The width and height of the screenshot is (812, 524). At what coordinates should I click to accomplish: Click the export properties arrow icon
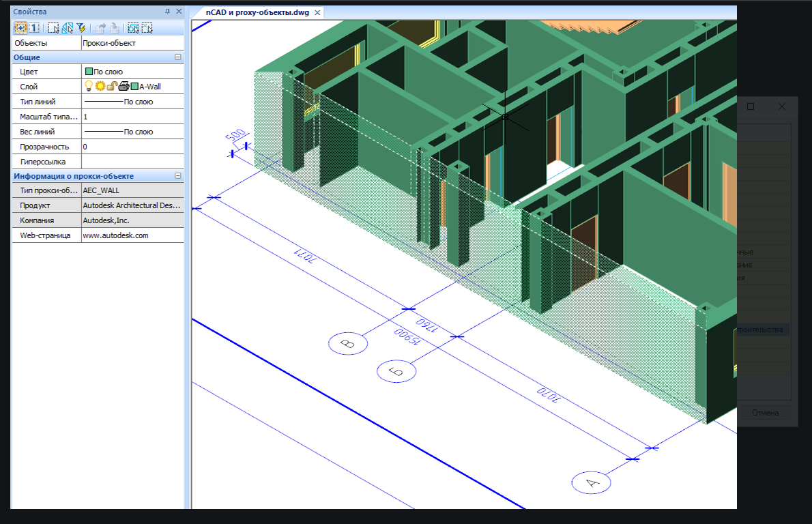[101, 28]
